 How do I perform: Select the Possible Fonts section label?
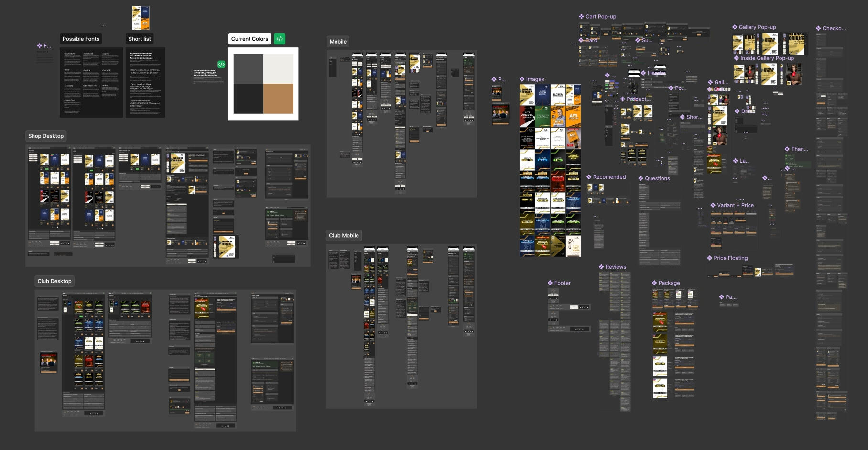(x=81, y=39)
